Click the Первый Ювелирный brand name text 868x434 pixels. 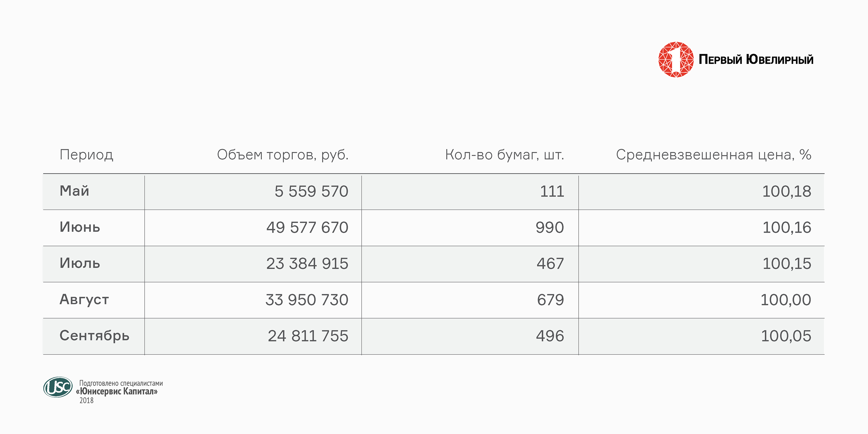pos(756,60)
